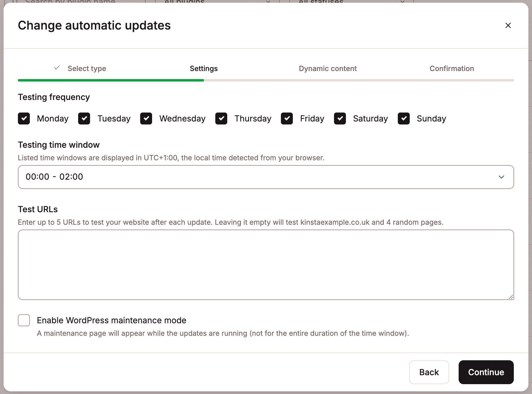Disable Tuesday testing
The image size is (532, 394).
click(84, 118)
